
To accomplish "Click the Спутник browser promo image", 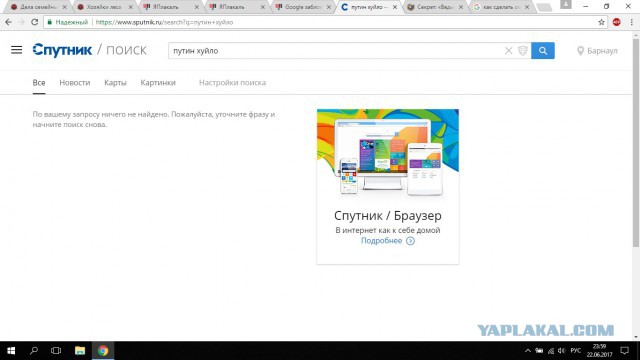I will point(388,154).
